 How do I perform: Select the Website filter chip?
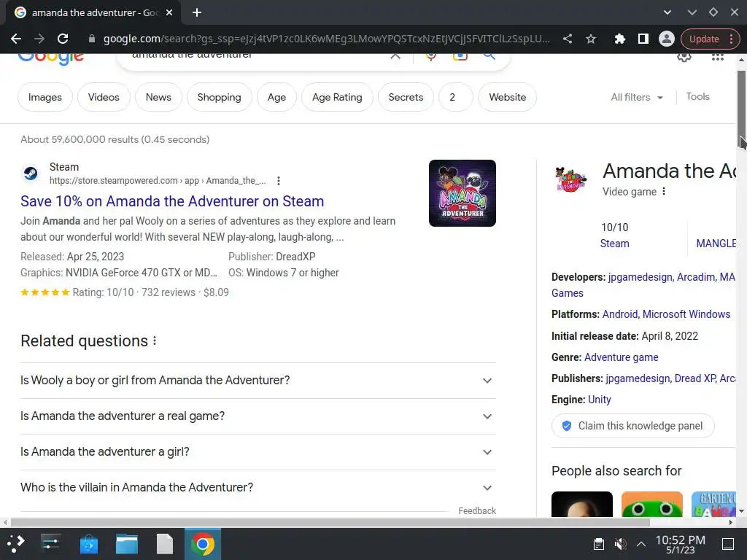point(508,97)
